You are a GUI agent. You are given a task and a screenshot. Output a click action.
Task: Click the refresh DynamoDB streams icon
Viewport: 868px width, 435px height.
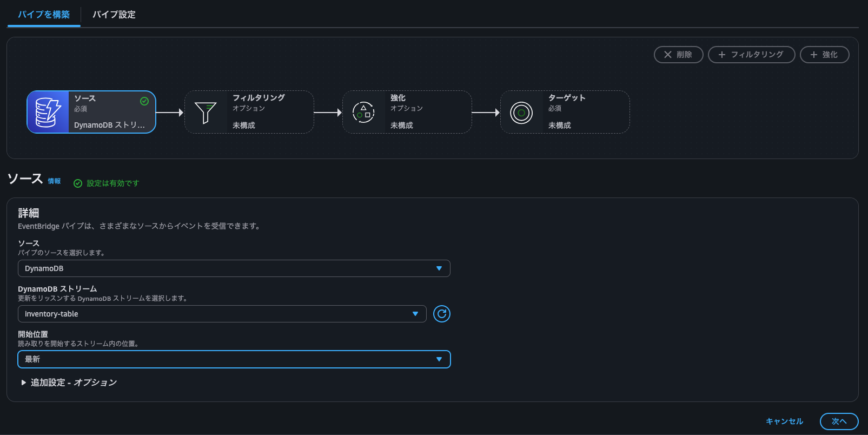441,314
